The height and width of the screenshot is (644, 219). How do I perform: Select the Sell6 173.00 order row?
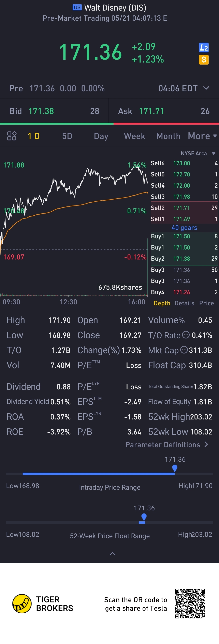184,163
